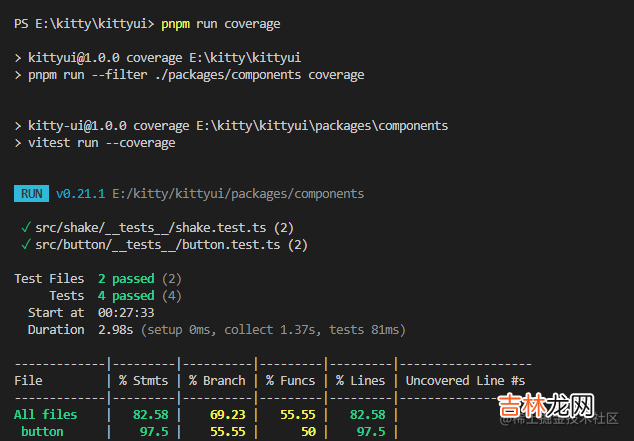Click the Test Files '2 passed' result

[126, 278]
